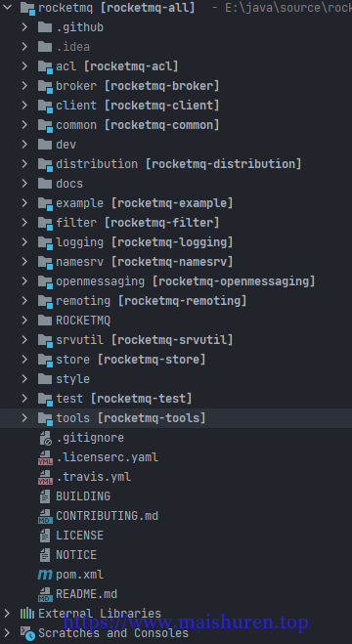Click the Maven pom.xml file icon
The height and width of the screenshot is (644, 352).
(x=45, y=575)
